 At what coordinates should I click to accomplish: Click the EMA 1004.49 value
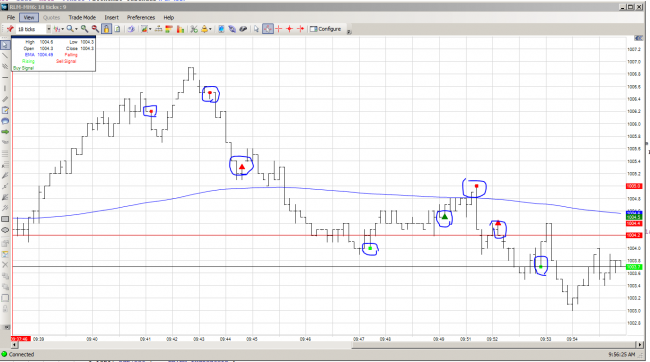[45, 55]
